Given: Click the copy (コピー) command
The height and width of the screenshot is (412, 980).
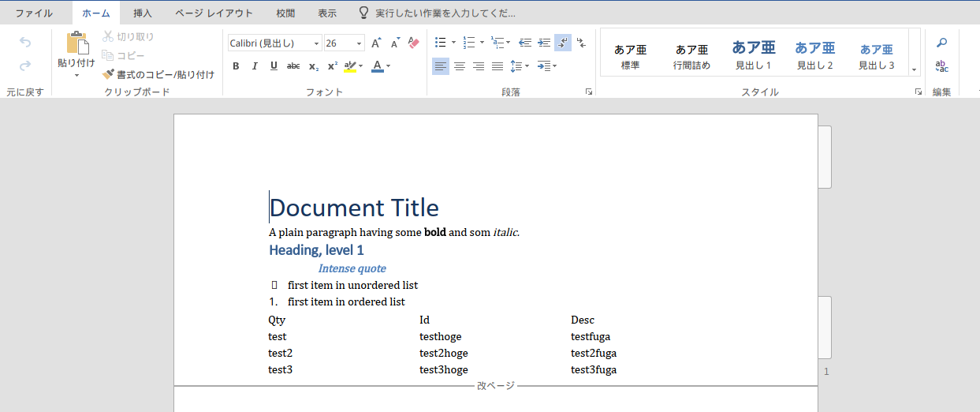Looking at the screenshot, I should coord(123,55).
